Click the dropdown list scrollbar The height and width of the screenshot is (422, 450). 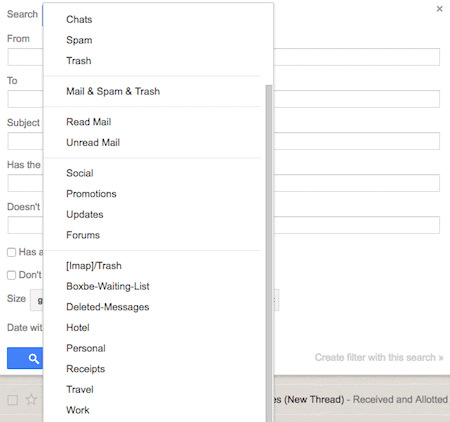coord(269,253)
